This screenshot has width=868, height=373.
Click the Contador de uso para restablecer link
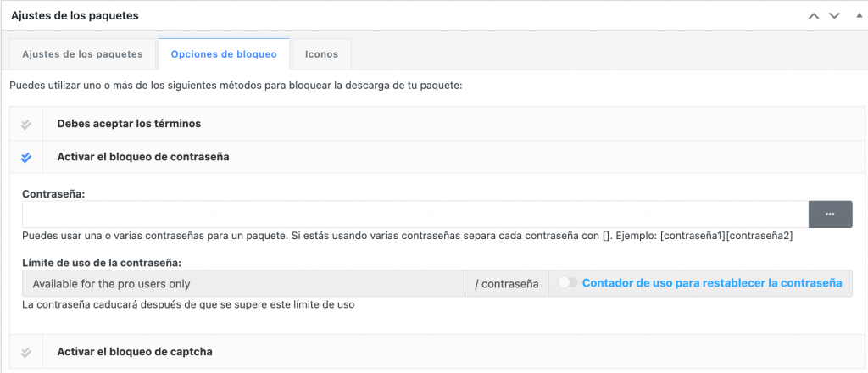[x=712, y=283]
